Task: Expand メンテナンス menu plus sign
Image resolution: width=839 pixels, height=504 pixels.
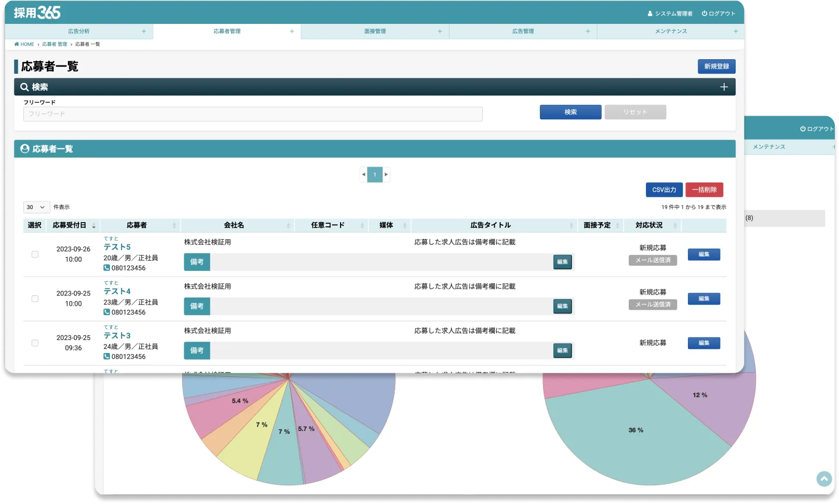Action: point(736,31)
